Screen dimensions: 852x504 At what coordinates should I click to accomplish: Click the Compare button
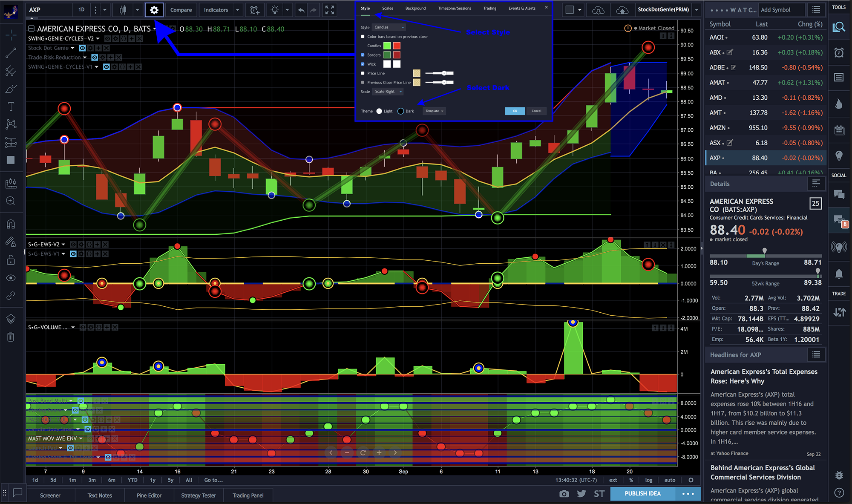tap(181, 10)
